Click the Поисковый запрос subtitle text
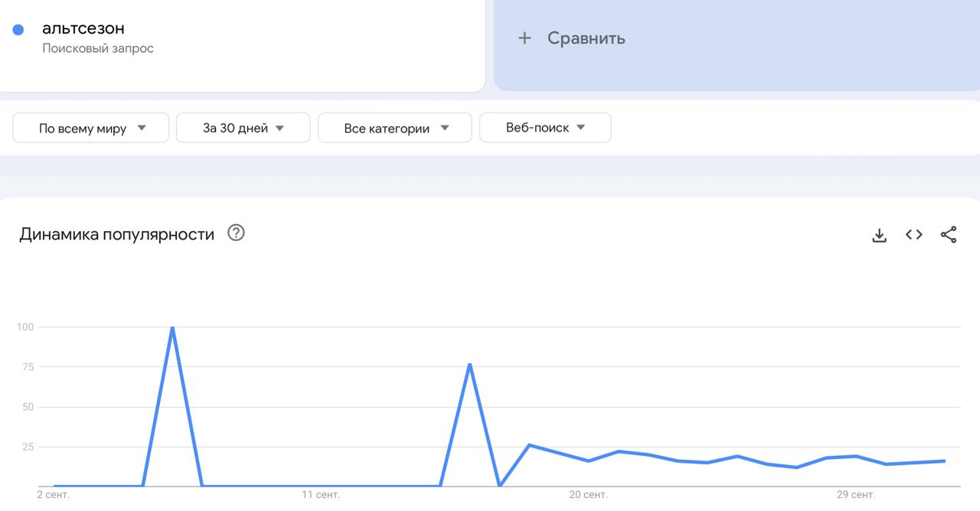Viewport: 980px width, 511px height. pos(98,48)
